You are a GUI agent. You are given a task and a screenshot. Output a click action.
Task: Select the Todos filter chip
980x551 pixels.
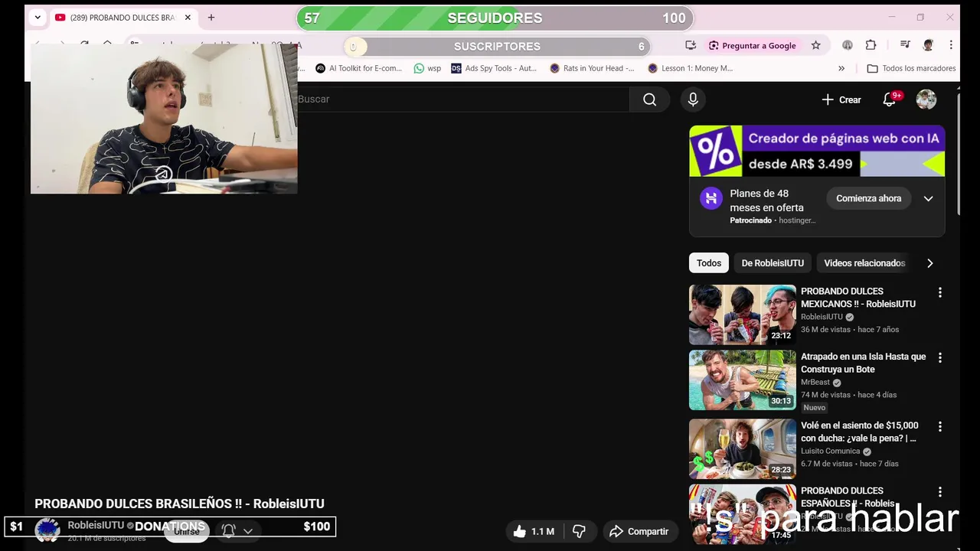click(709, 263)
